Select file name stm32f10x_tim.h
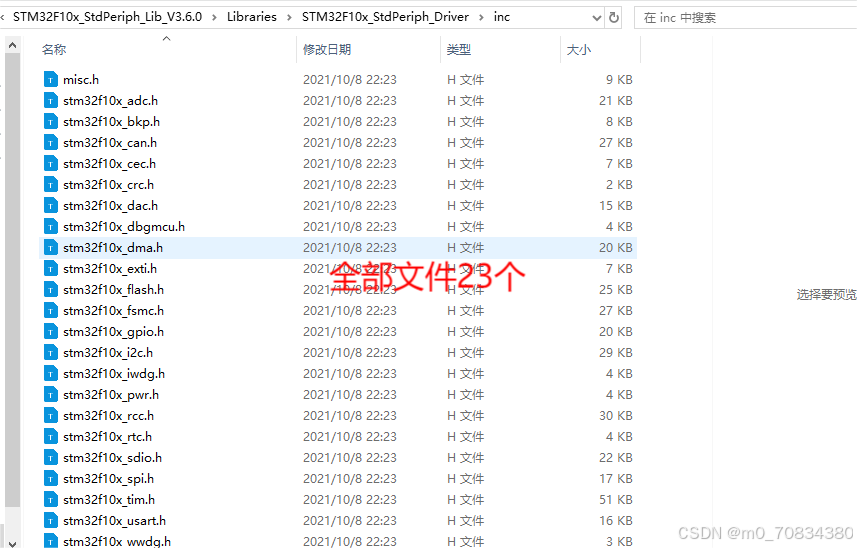This screenshot has height=548, width=857. (x=109, y=500)
